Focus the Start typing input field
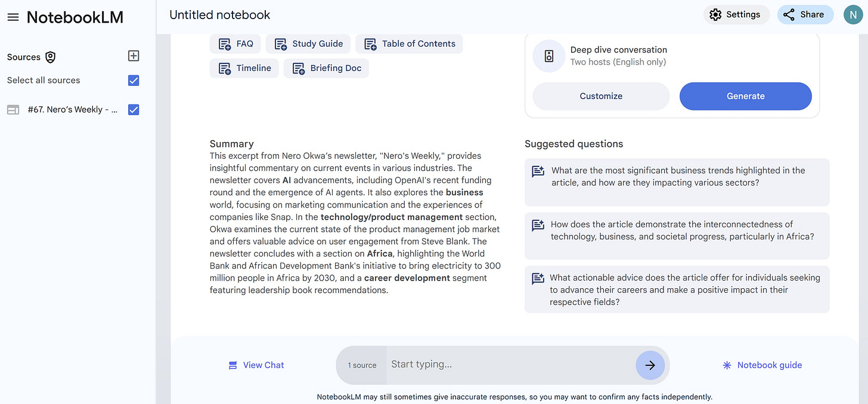868x404 pixels. [510, 365]
